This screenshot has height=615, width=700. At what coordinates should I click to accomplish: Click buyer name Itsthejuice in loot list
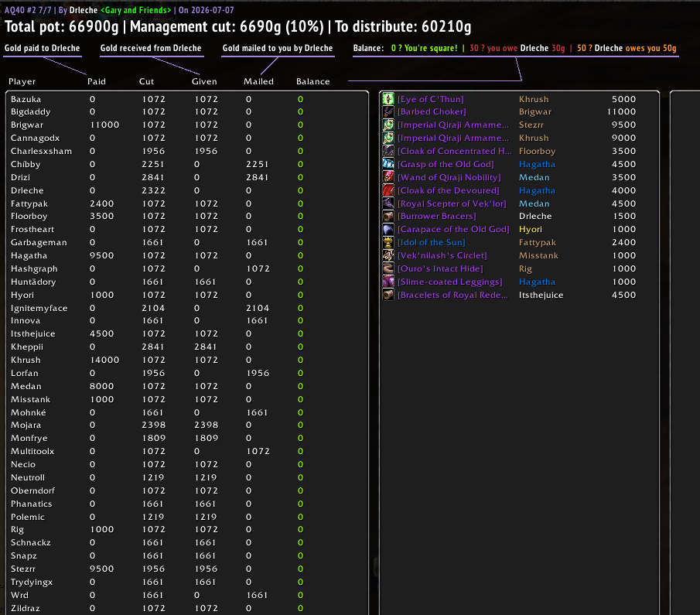point(541,295)
